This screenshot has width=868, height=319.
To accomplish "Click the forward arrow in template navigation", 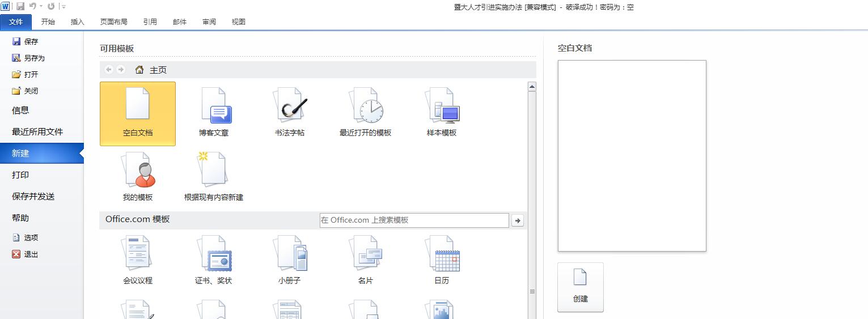I will tap(121, 70).
